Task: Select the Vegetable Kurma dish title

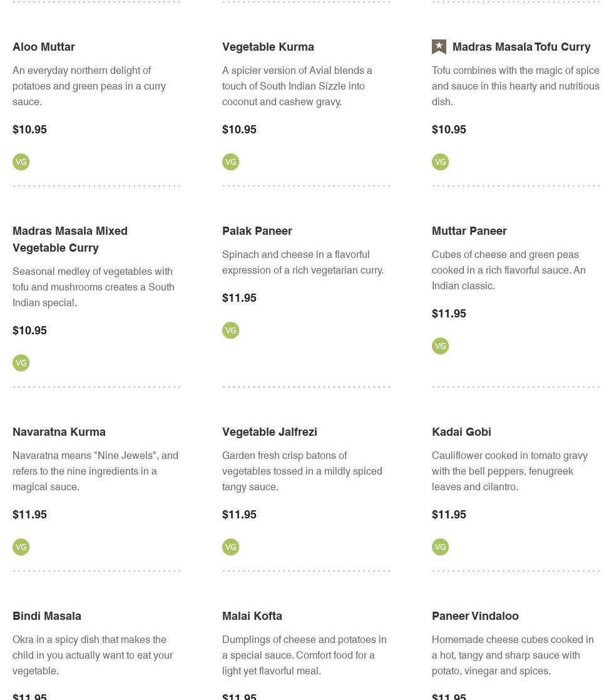Action: (268, 47)
